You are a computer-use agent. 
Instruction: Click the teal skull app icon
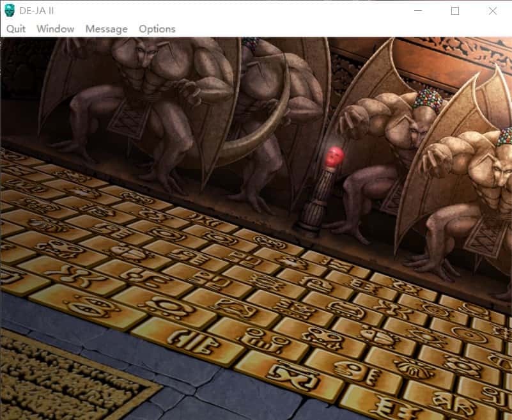(x=10, y=10)
